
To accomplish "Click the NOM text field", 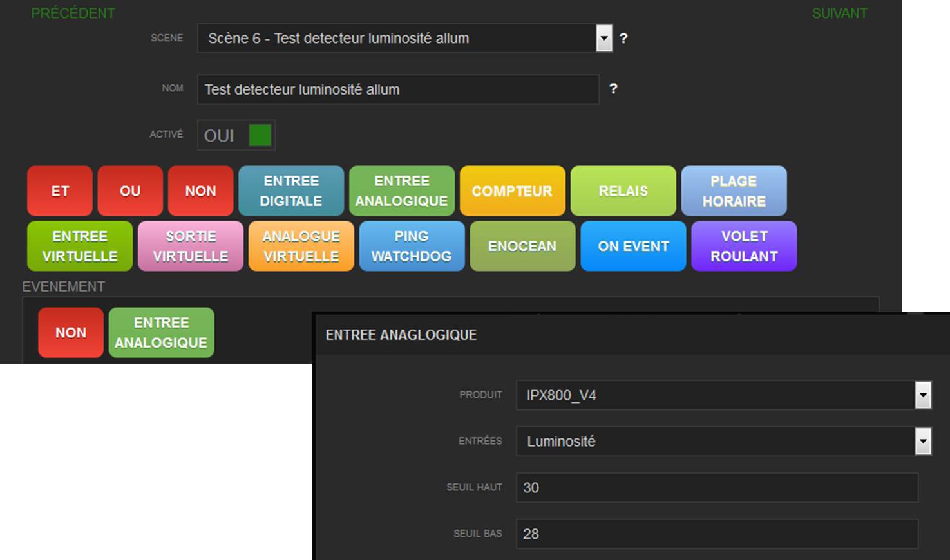I will click(397, 89).
